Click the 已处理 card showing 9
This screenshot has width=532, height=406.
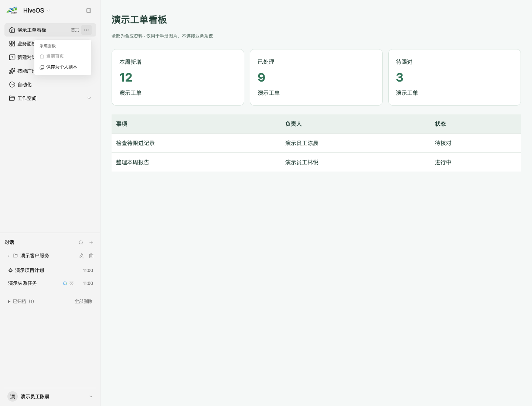316,77
